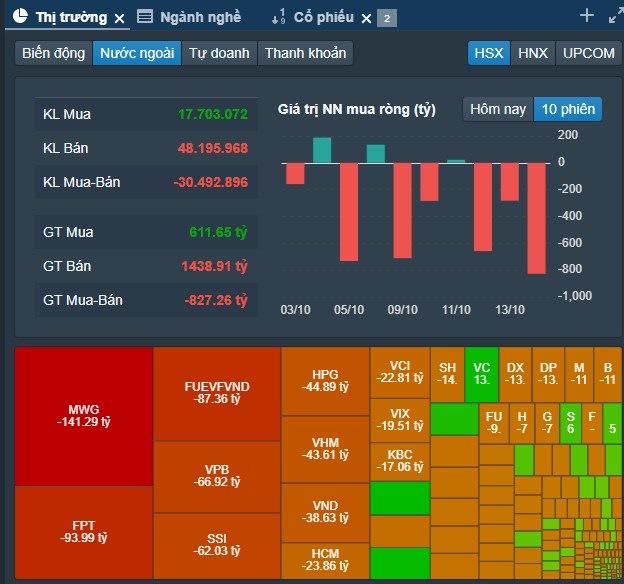Screen dimensions: 624x584
Task: Open the FU -9 heatmap tile
Action: click(493, 423)
